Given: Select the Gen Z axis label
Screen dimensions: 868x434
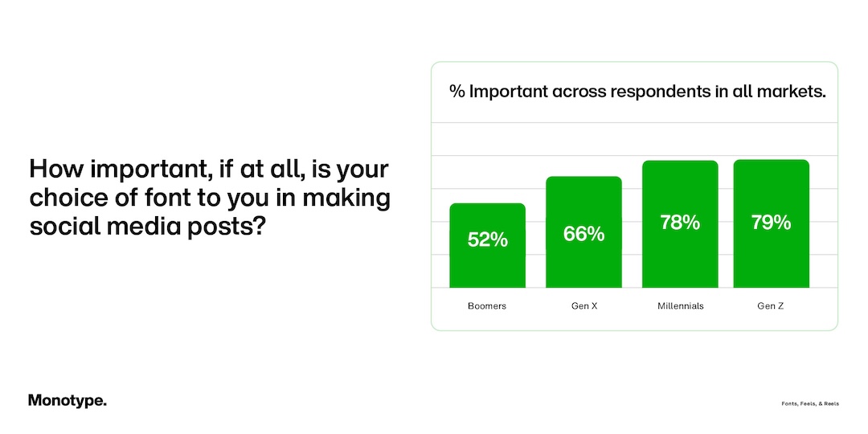Looking at the screenshot, I should [771, 306].
